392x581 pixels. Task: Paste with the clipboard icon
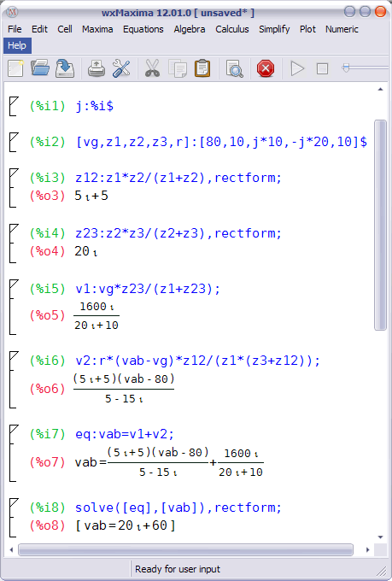[202, 68]
